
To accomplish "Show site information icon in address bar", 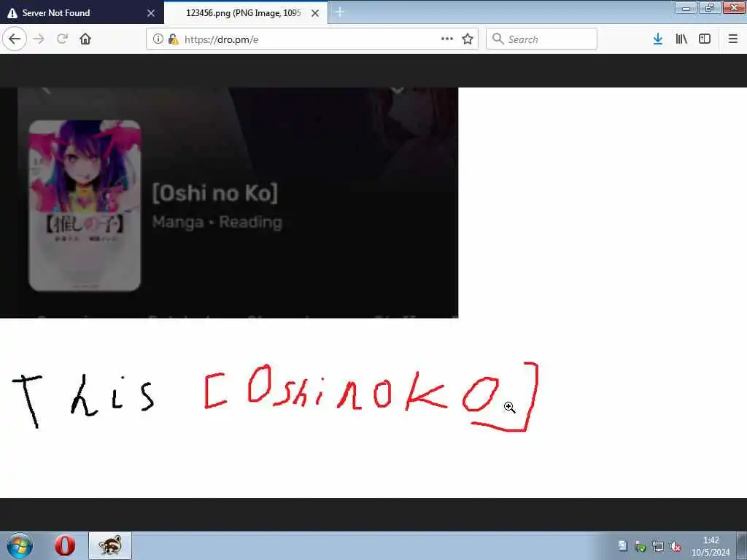I will (x=158, y=39).
